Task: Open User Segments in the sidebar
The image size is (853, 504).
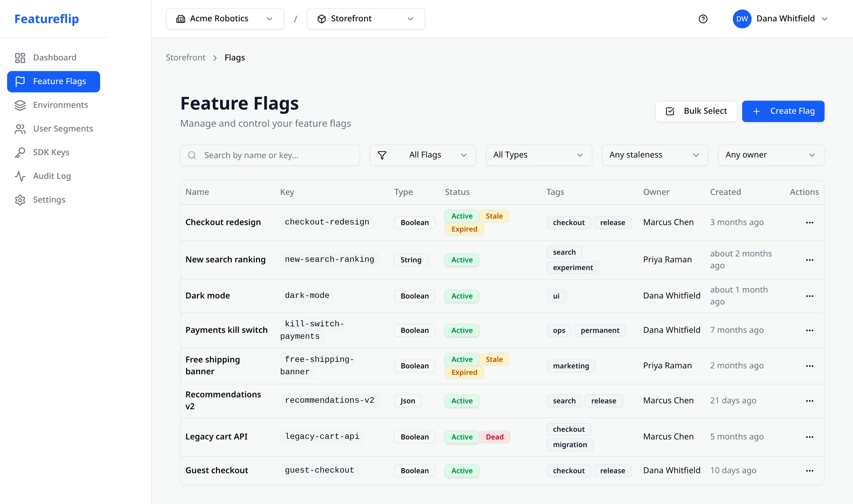Action: point(54,129)
